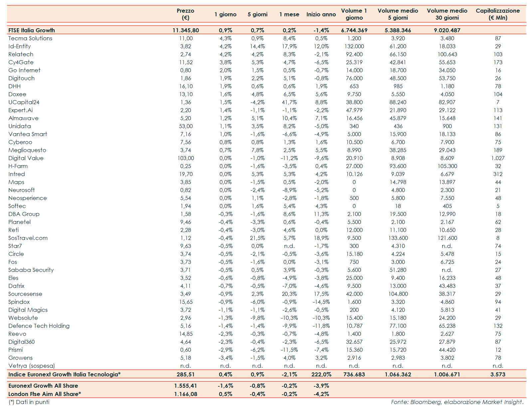
Task: Click the "Capitalizzazione (€ Mln)" header
Action: [x=498, y=14]
